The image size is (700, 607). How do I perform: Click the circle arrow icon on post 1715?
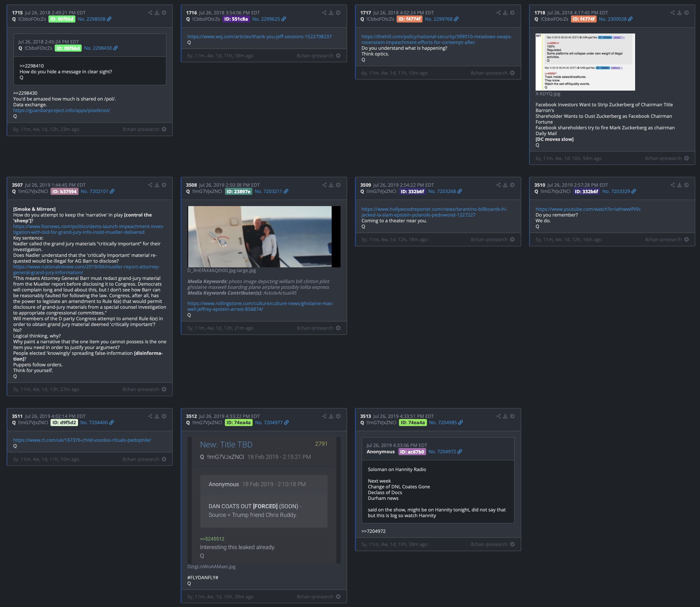164,13
